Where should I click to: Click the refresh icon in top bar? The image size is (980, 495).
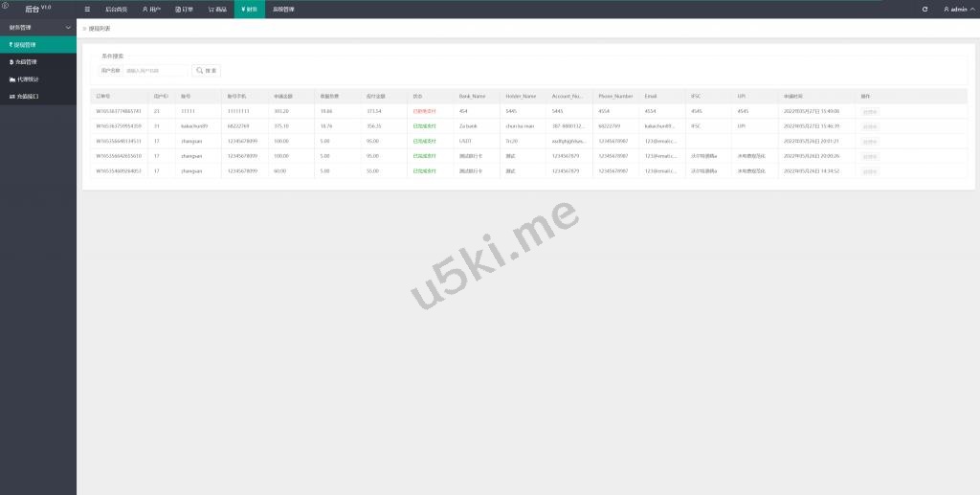coord(924,9)
